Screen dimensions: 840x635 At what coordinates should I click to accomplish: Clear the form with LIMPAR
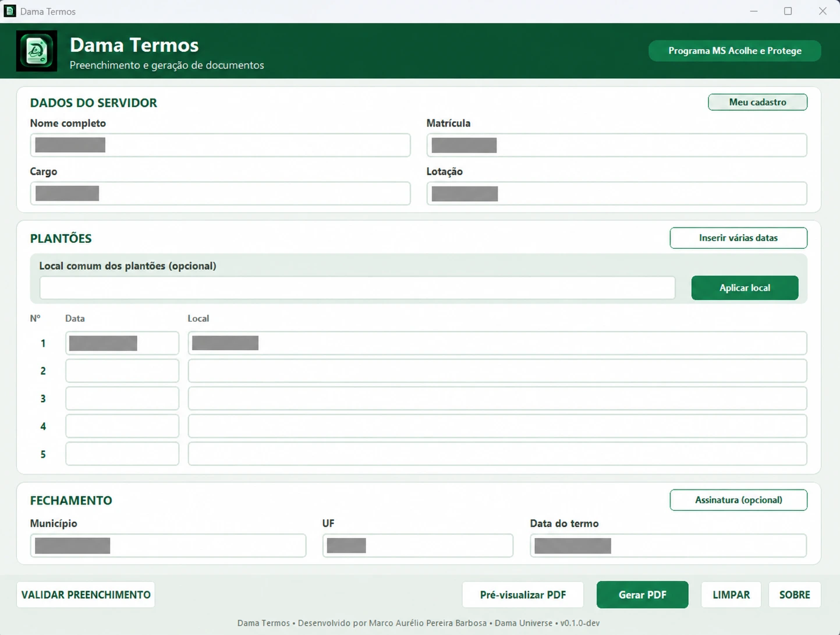(731, 595)
